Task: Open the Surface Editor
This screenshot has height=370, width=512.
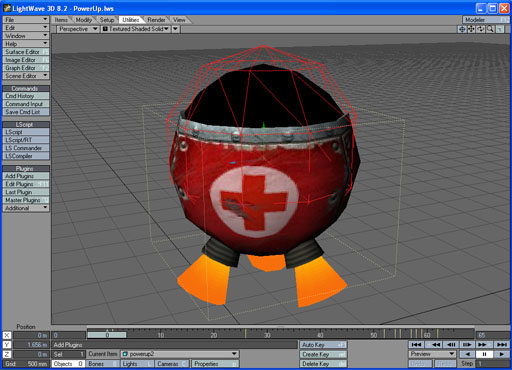Action: coord(26,52)
